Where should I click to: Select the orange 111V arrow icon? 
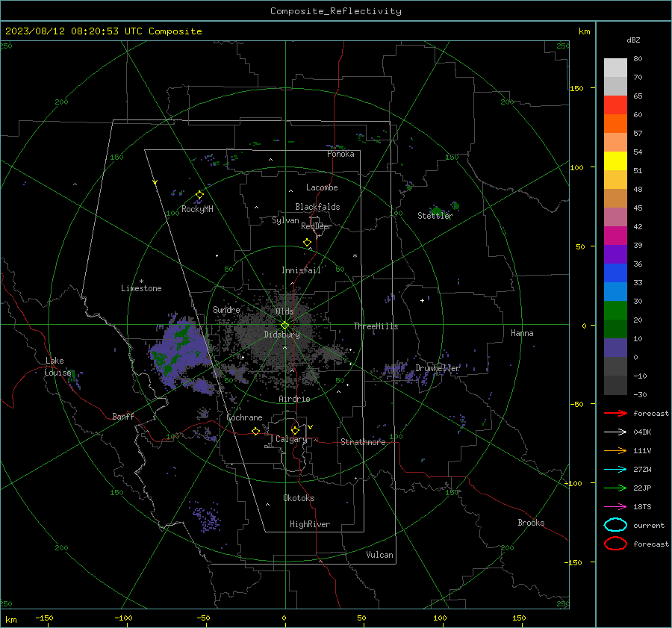(x=615, y=450)
